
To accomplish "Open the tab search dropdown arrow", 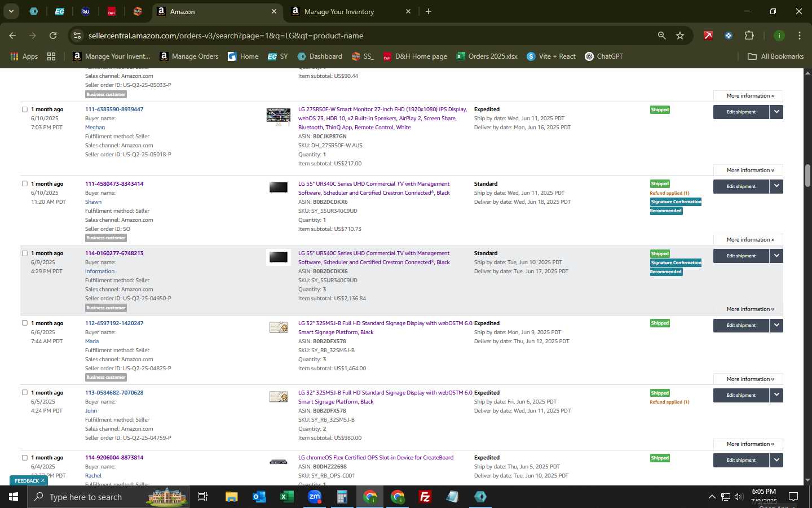I will 11,11.
